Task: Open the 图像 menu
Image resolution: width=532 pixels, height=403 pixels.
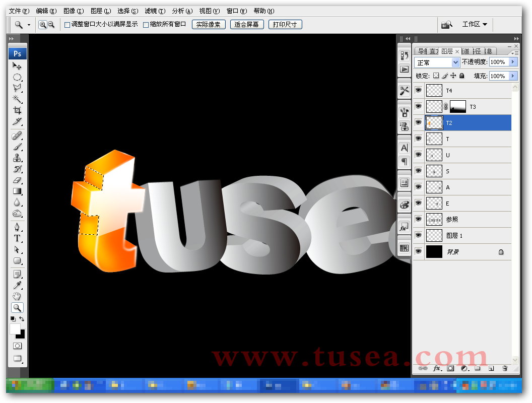Action: pos(73,11)
